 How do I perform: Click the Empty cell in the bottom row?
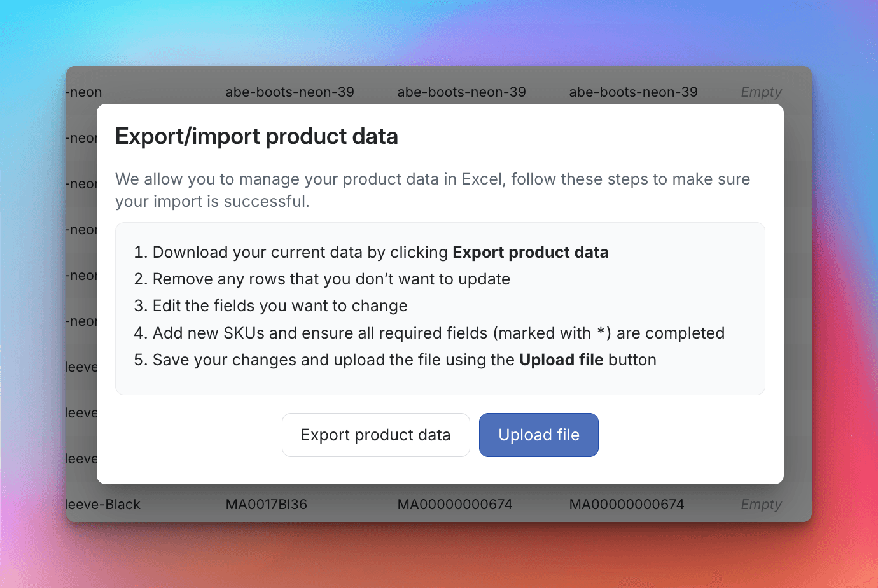pos(761,505)
